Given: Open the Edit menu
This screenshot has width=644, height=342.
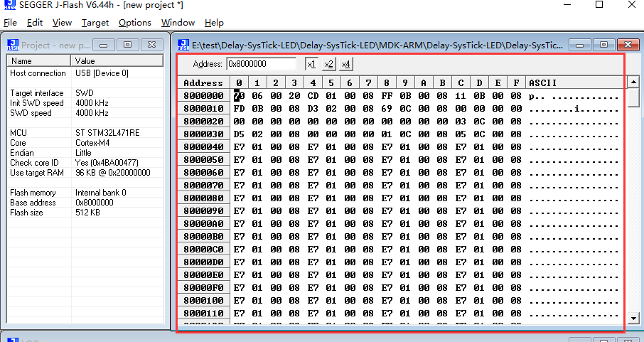Looking at the screenshot, I should [35, 23].
